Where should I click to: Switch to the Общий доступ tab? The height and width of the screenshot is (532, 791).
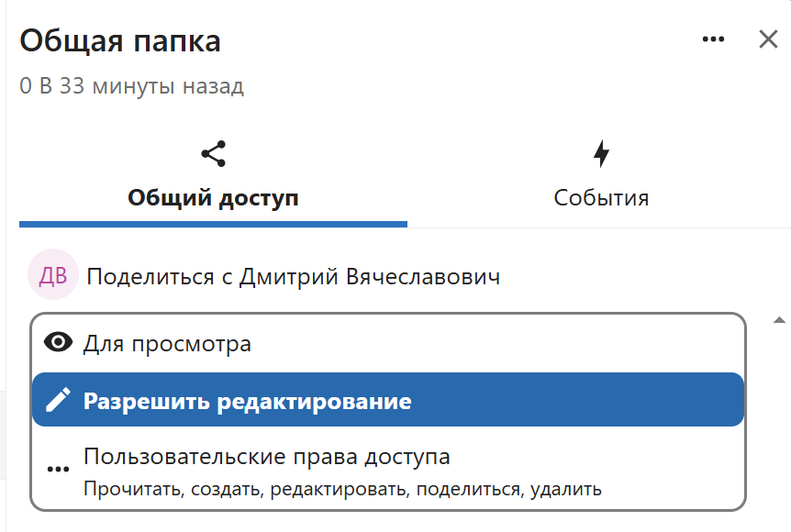click(213, 197)
